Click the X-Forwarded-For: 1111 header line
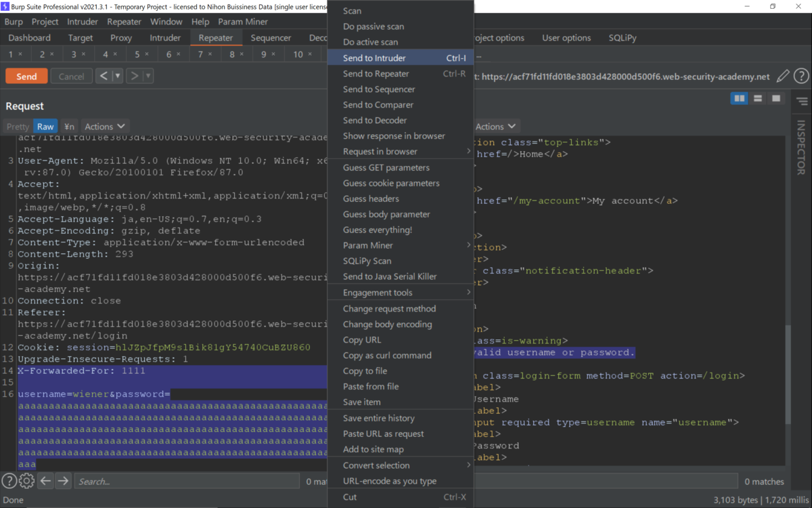The width and height of the screenshot is (812, 508). [81, 371]
